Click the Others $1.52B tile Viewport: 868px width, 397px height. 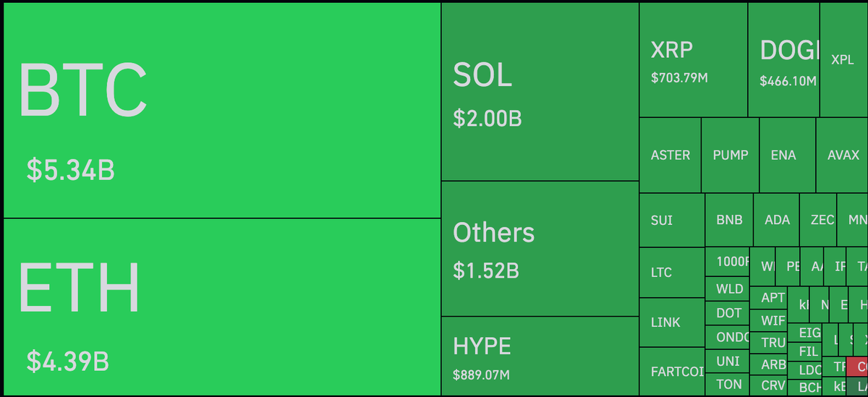[540, 248]
